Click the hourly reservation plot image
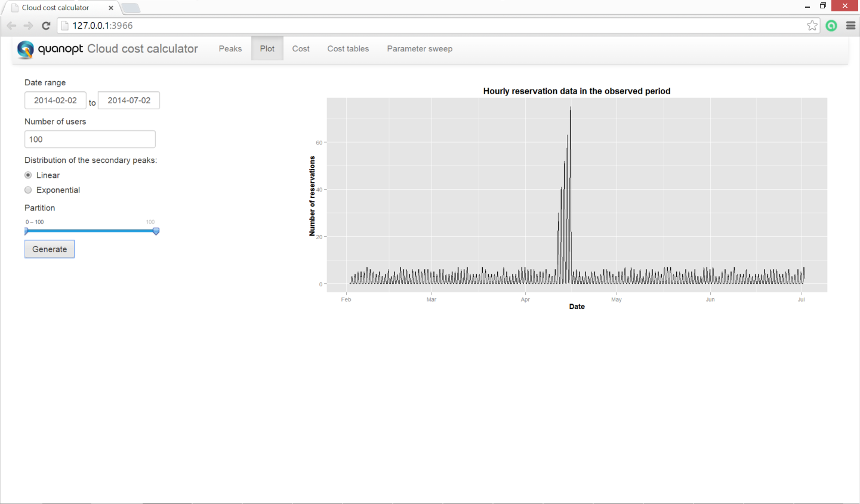This screenshot has height=504, width=860. tap(568, 199)
